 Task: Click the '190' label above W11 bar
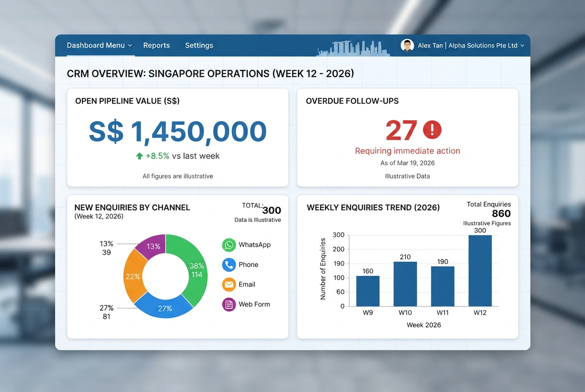point(443,262)
